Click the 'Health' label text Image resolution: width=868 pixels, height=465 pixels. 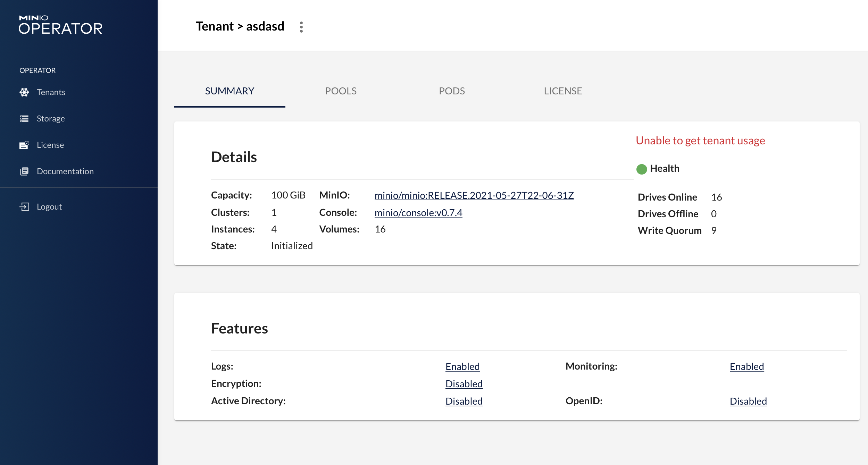coord(665,169)
